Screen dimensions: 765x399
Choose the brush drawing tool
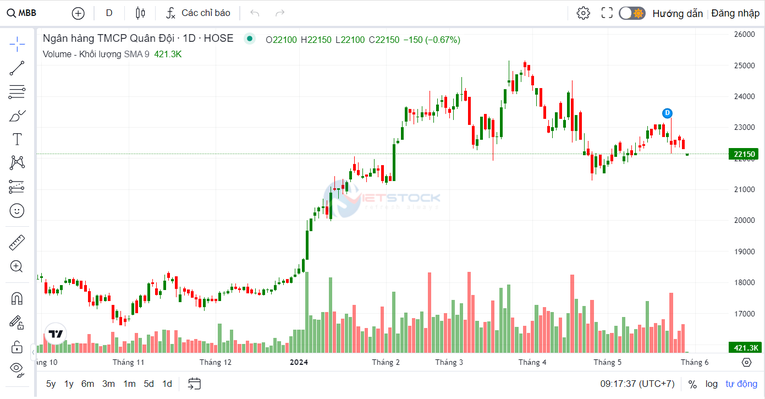click(17, 116)
